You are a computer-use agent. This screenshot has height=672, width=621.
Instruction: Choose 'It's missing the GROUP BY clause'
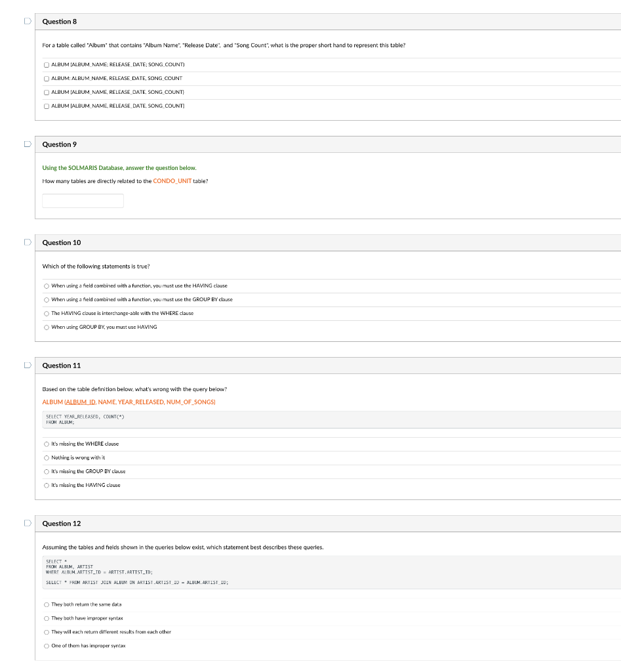pyautogui.click(x=47, y=471)
